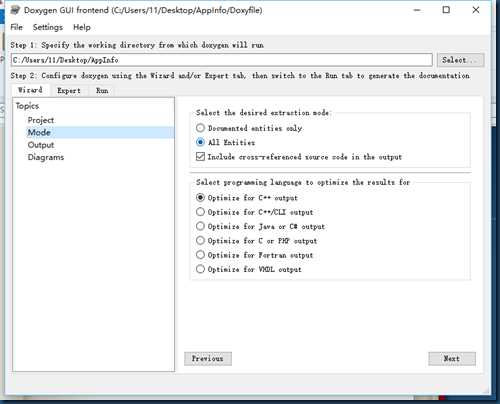Screen dimensions: 500x404
Task: Click the Select directory button
Action: 460,60
